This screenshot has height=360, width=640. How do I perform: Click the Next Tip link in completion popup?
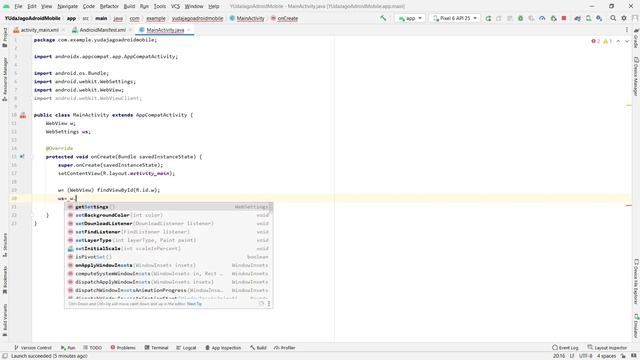194,304
